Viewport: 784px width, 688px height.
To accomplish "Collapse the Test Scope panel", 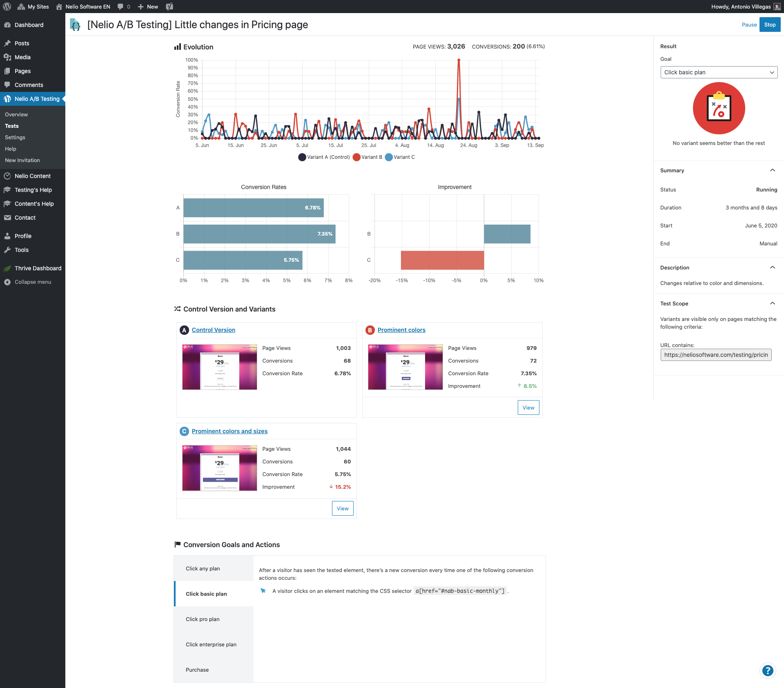I will tap(772, 303).
